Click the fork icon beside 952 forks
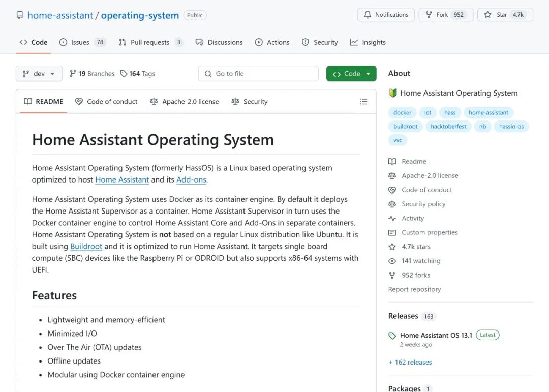The width and height of the screenshot is (549, 392). click(x=392, y=275)
